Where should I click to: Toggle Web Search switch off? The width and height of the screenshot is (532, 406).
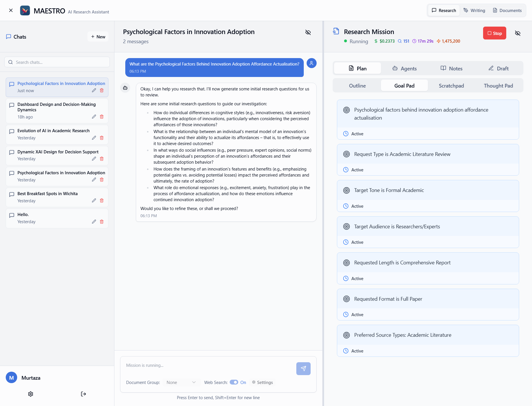pos(234,382)
